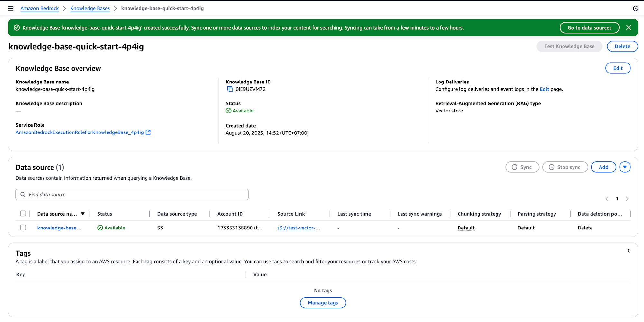Click the Key column header in Tags
644x322 pixels.
click(x=21, y=275)
